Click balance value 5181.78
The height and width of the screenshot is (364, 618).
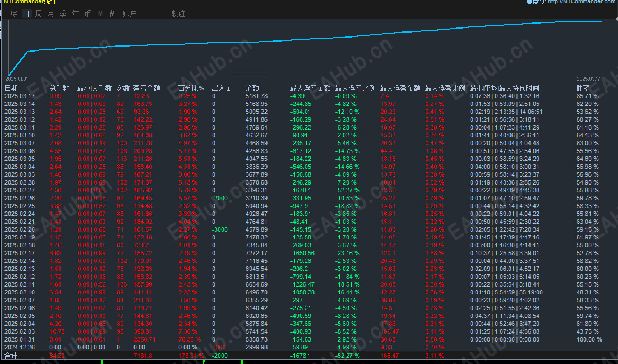256,96
